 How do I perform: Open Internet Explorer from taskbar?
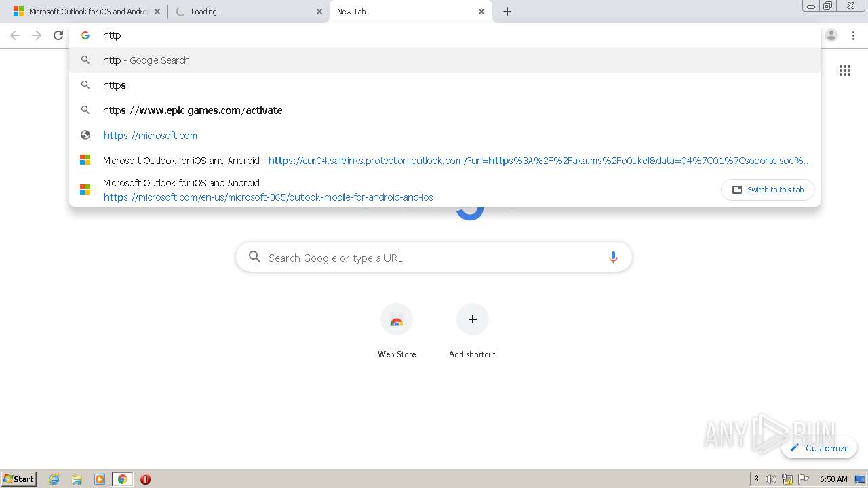(x=54, y=479)
